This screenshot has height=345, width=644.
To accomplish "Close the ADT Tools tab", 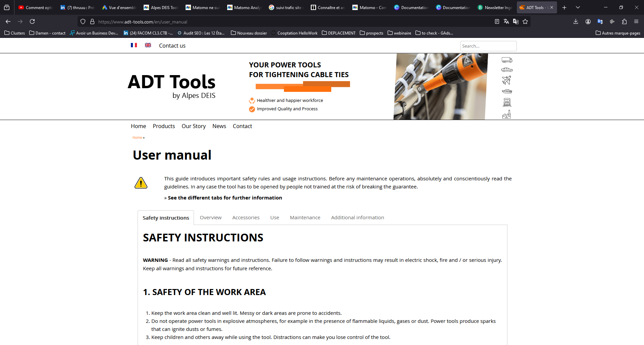I will click(552, 7).
